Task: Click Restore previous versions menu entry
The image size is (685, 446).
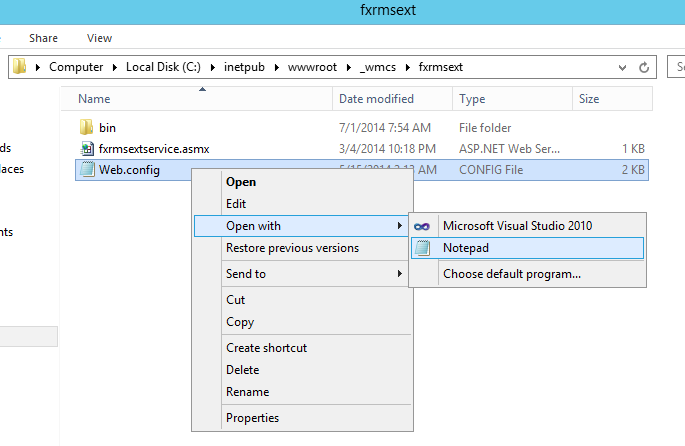Action: coord(292,248)
